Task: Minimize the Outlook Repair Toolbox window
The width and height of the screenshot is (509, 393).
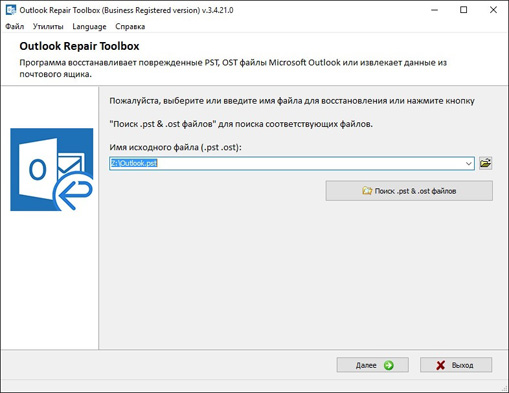Action: point(434,10)
